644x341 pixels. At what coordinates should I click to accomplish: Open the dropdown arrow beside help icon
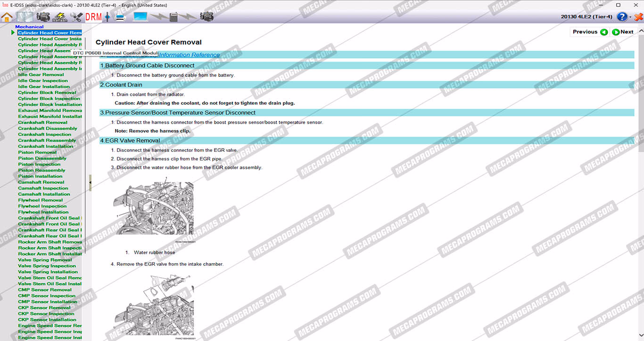[x=630, y=17]
